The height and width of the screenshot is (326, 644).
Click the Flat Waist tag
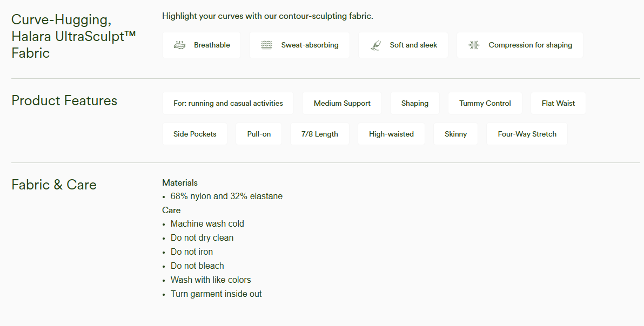(558, 103)
